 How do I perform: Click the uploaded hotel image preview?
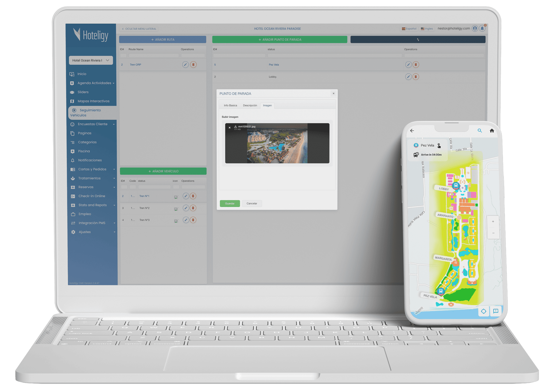coord(277,143)
